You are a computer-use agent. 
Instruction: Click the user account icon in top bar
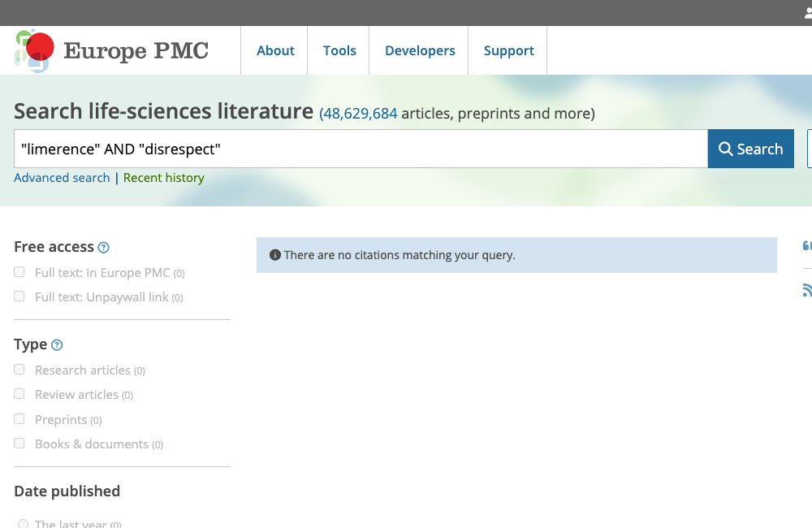coord(808,13)
